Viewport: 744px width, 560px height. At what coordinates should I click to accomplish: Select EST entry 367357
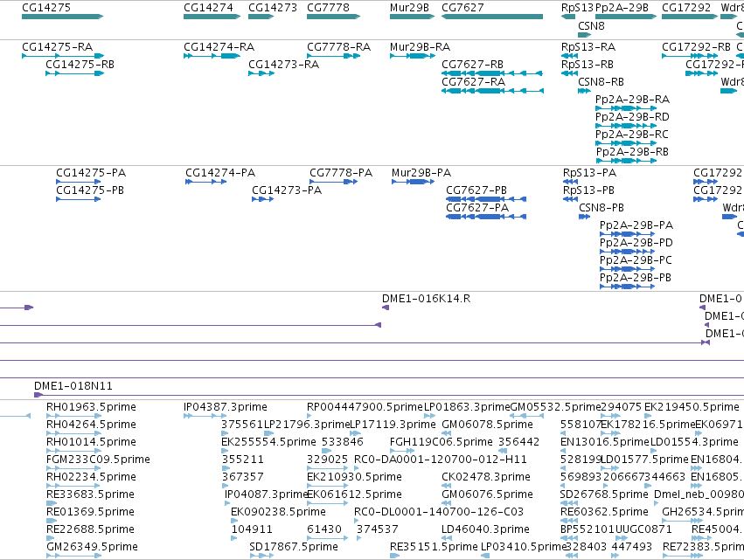pyautogui.click(x=242, y=478)
